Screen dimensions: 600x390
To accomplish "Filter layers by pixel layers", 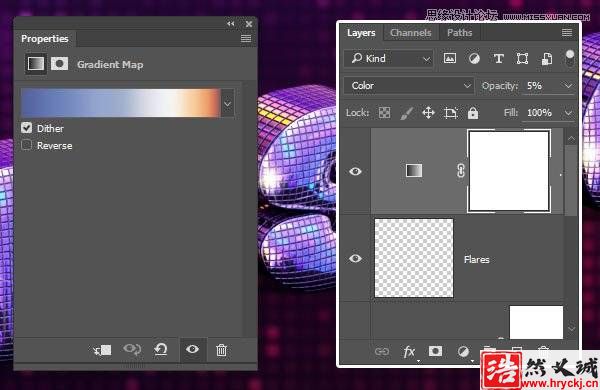I will (x=450, y=58).
